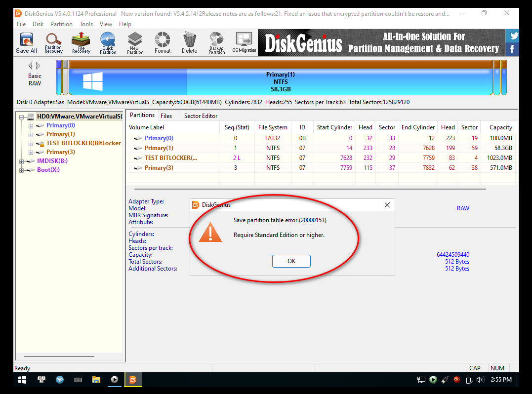This screenshot has width=532, height=394.
Task: Open the Twitter link icon
Action: click(513, 36)
